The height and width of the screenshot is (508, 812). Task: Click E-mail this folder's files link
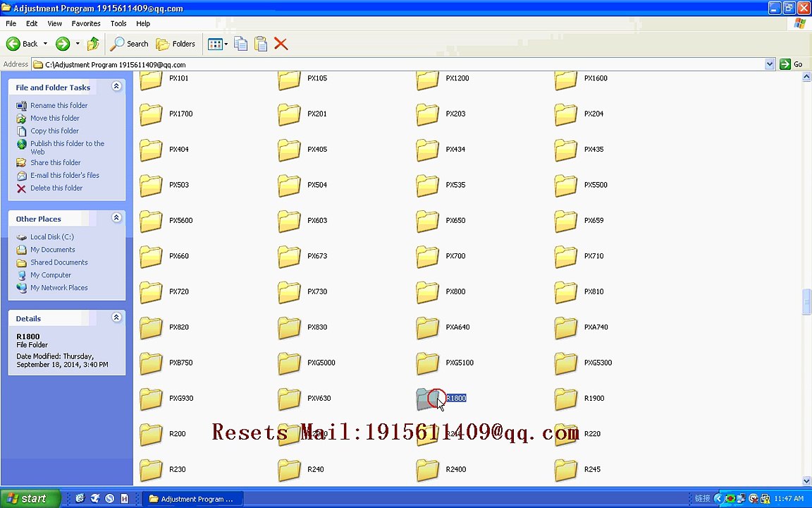pos(65,175)
